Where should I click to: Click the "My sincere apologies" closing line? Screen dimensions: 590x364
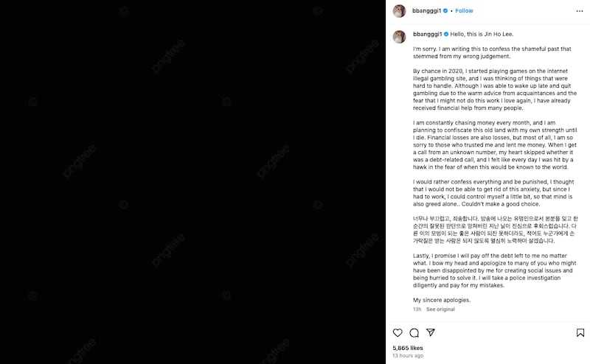[x=441, y=300]
